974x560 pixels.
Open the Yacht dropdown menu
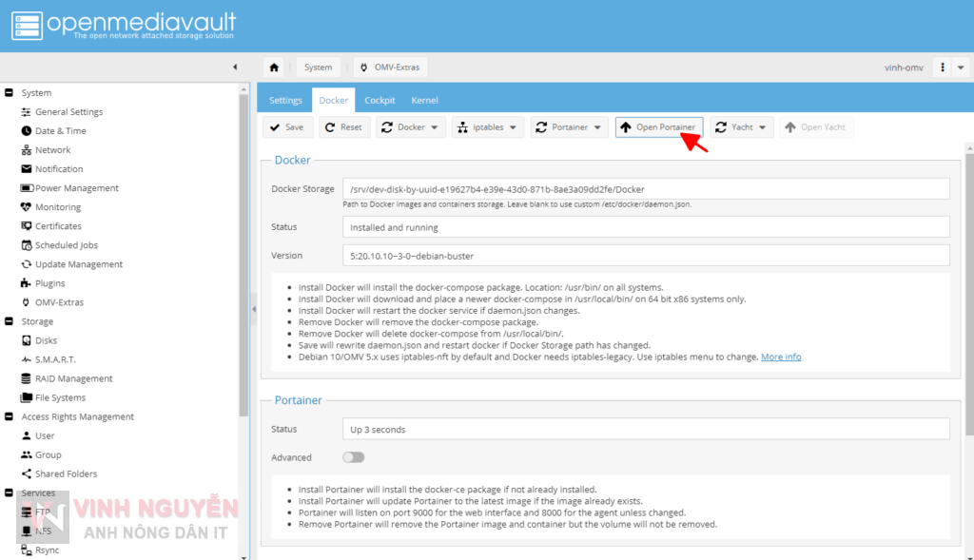click(741, 126)
